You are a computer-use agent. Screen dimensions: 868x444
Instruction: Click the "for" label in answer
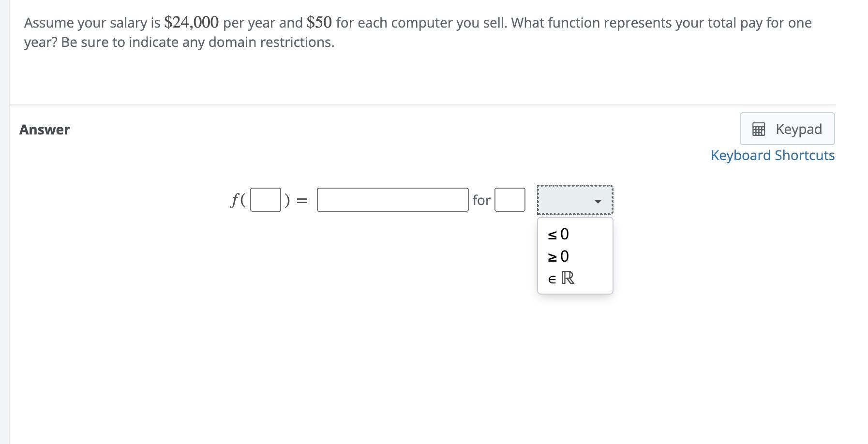481,200
